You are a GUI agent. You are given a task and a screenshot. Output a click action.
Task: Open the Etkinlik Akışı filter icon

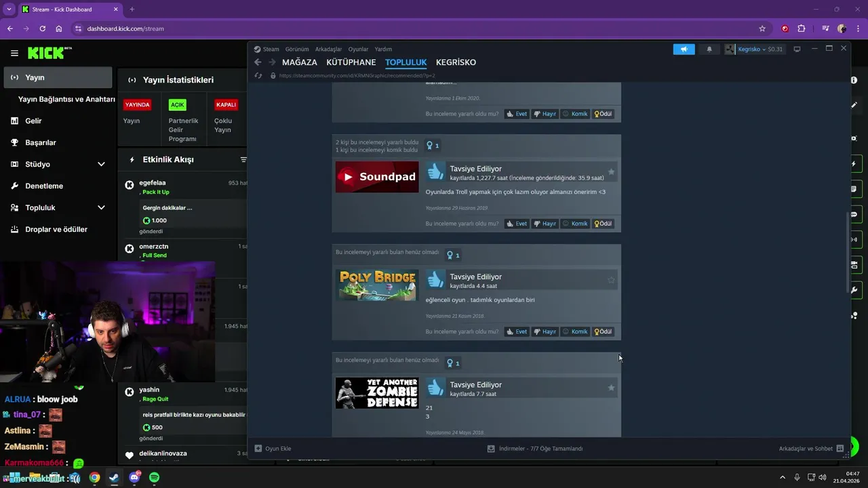point(243,159)
